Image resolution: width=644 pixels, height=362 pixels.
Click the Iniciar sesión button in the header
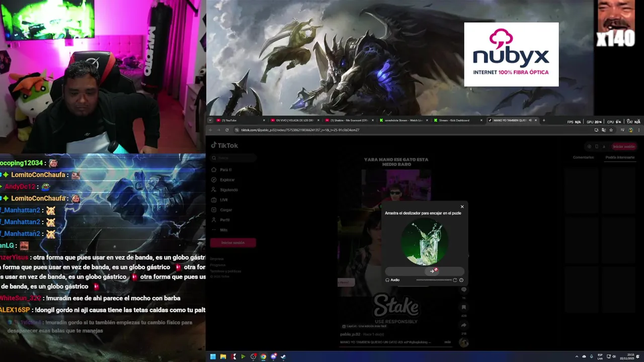623,147
